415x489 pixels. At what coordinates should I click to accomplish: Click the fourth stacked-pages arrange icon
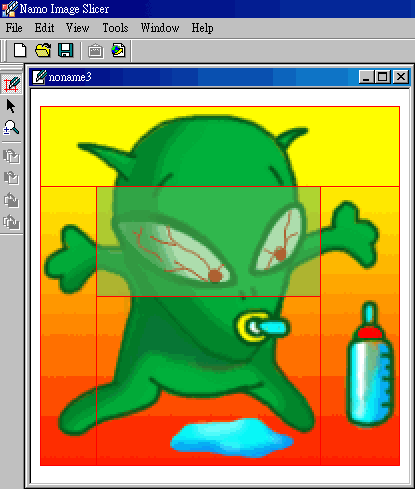pyautogui.click(x=11, y=222)
